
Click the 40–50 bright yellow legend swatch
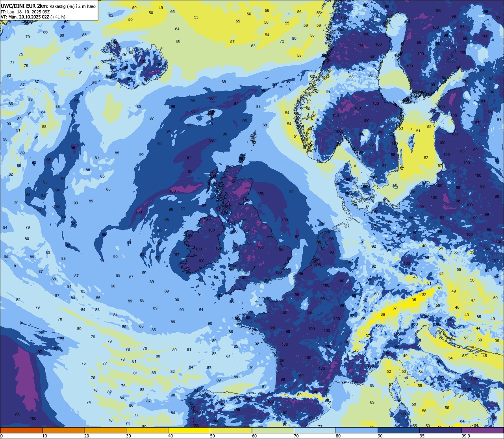click(189, 430)
